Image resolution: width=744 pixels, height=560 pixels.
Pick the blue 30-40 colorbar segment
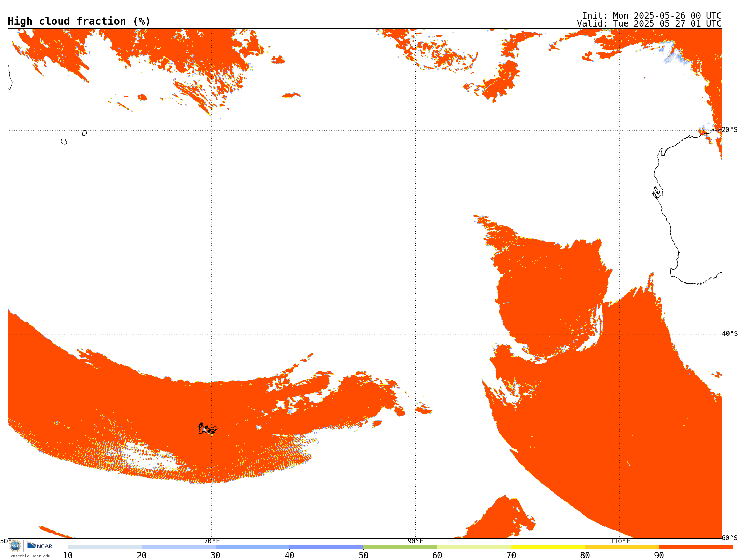252,547
